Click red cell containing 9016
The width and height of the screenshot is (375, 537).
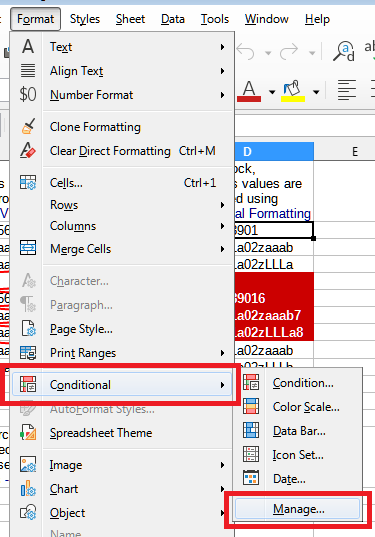(274, 298)
